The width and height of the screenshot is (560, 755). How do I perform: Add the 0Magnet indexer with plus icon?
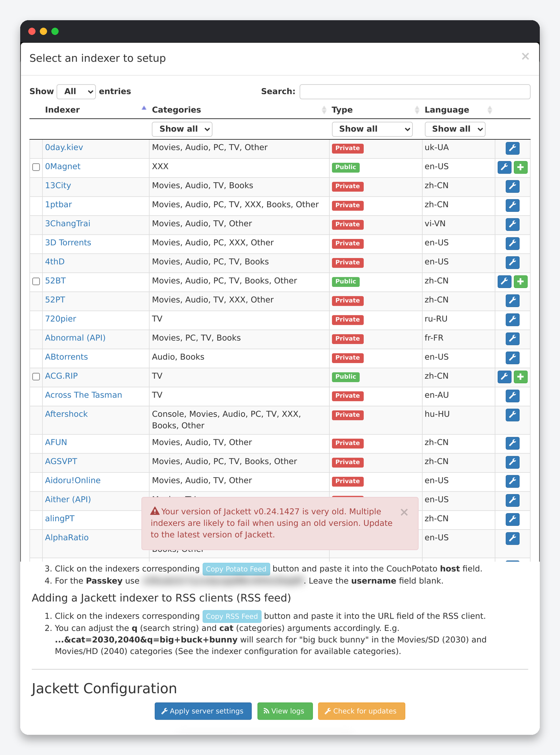click(x=520, y=167)
